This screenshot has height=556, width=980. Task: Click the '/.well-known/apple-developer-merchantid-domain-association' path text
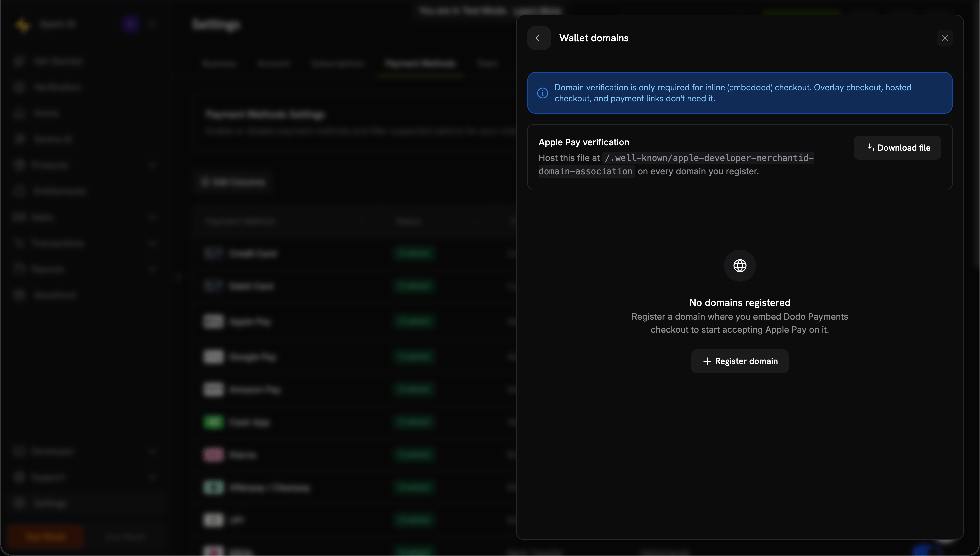[676, 165]
